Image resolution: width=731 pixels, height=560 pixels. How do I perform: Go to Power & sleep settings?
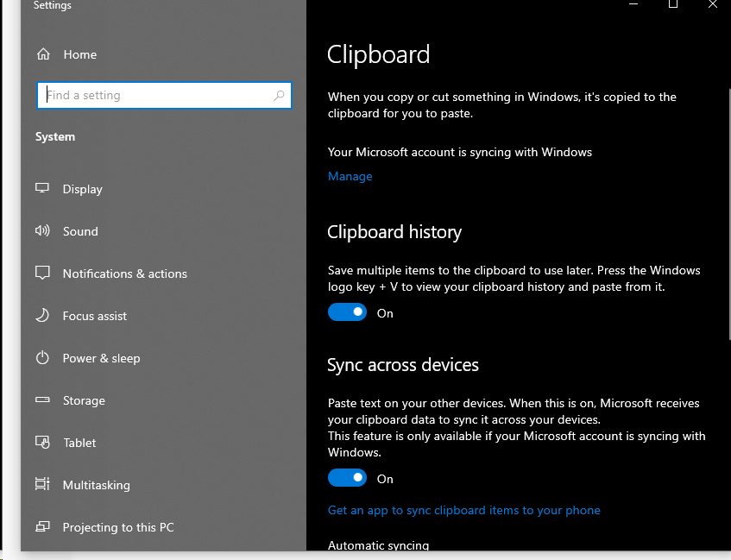102,358
